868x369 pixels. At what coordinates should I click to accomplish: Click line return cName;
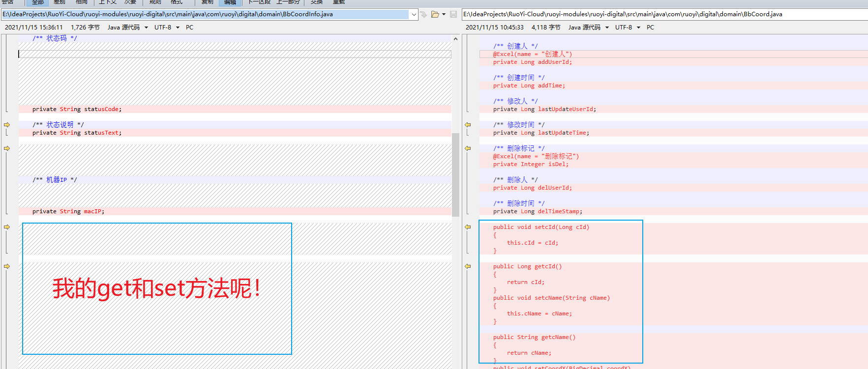tap(529, 353)
